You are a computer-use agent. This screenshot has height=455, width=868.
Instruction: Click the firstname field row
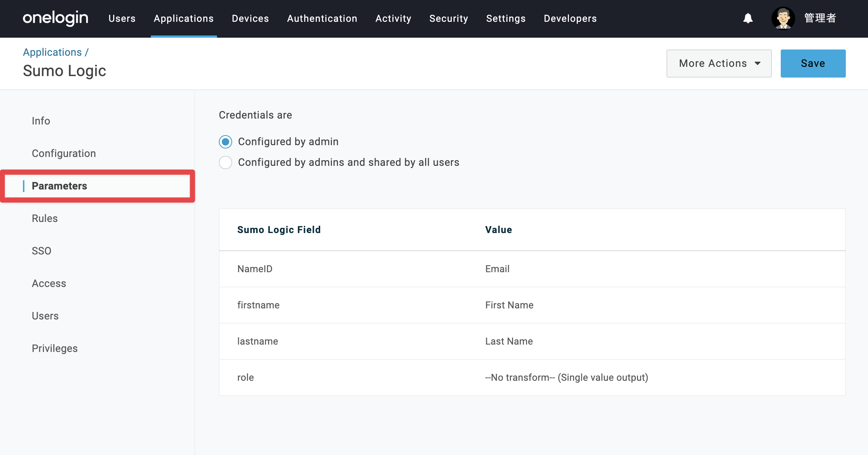coord(532,305)
